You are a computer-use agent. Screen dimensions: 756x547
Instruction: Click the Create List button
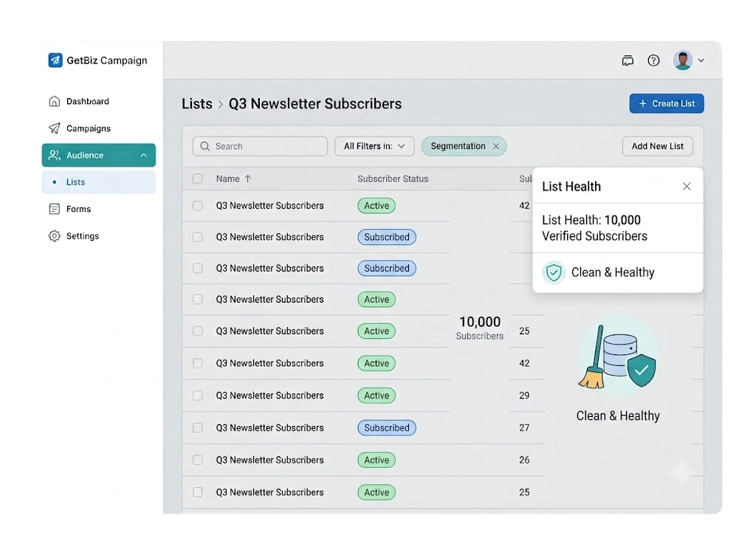tap(667, 103)
